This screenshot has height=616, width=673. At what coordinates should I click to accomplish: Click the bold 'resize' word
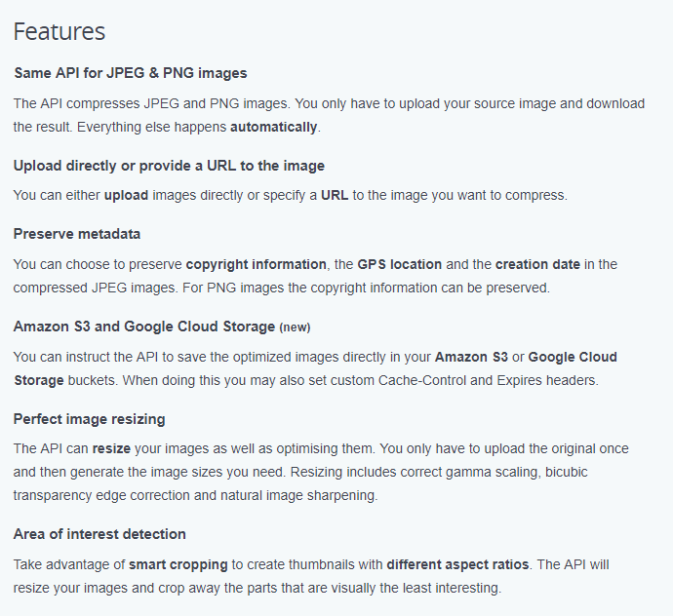[x=111, y=449]
